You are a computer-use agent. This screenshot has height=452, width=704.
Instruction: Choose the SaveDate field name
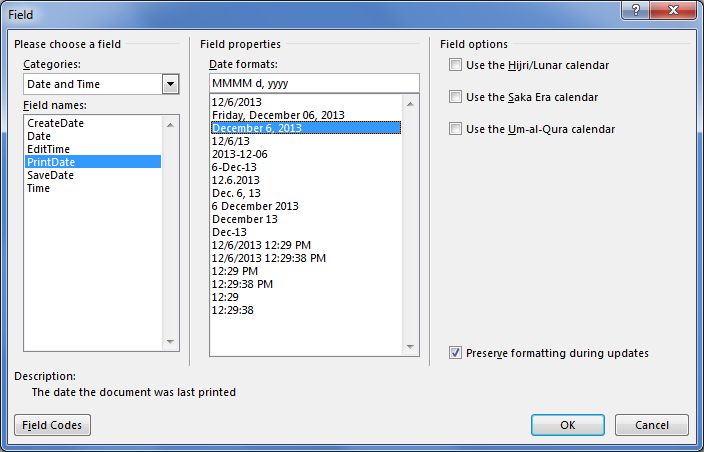coord(50,175)
